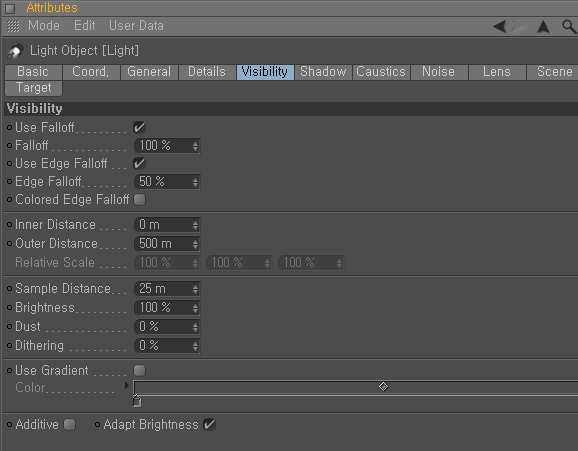Click the forward arrow navigation icon
This screenshot has width=578, height=451.
click(x=520, y=26)
